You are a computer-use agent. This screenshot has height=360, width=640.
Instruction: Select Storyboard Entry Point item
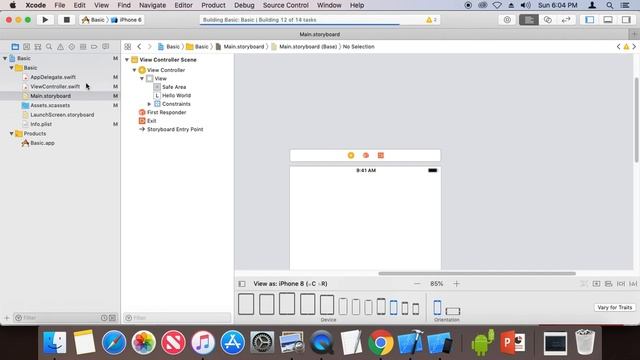[x=175, y=129]
